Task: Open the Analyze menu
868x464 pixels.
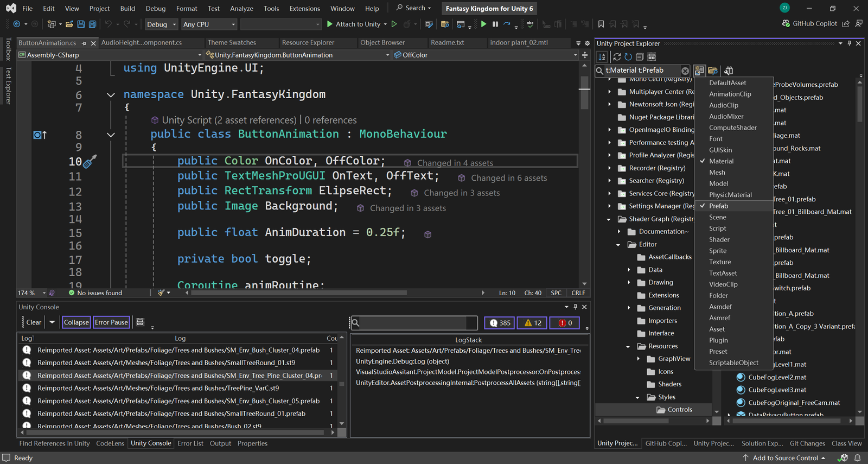Action: click(x=241, y=9)
